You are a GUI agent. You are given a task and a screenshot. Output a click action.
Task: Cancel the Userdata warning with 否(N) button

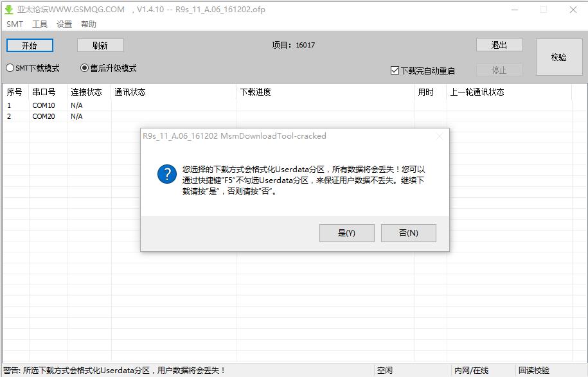click(x=409, y=233)
